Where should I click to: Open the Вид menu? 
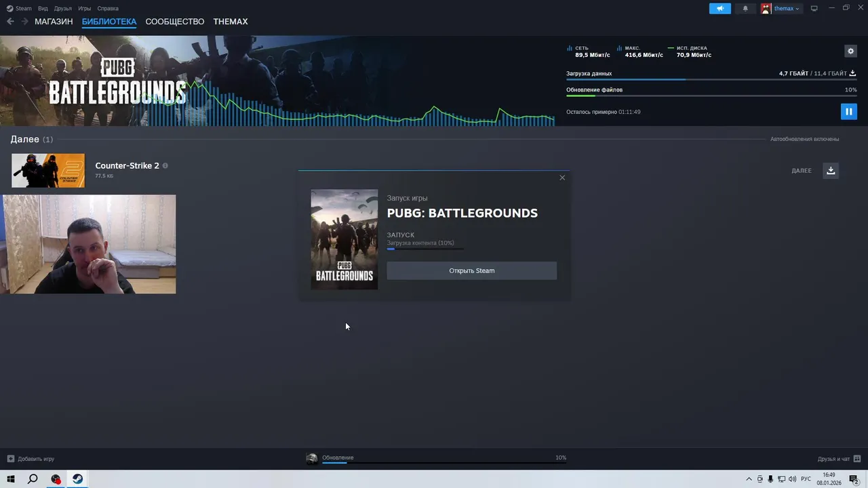click(43, 8)
